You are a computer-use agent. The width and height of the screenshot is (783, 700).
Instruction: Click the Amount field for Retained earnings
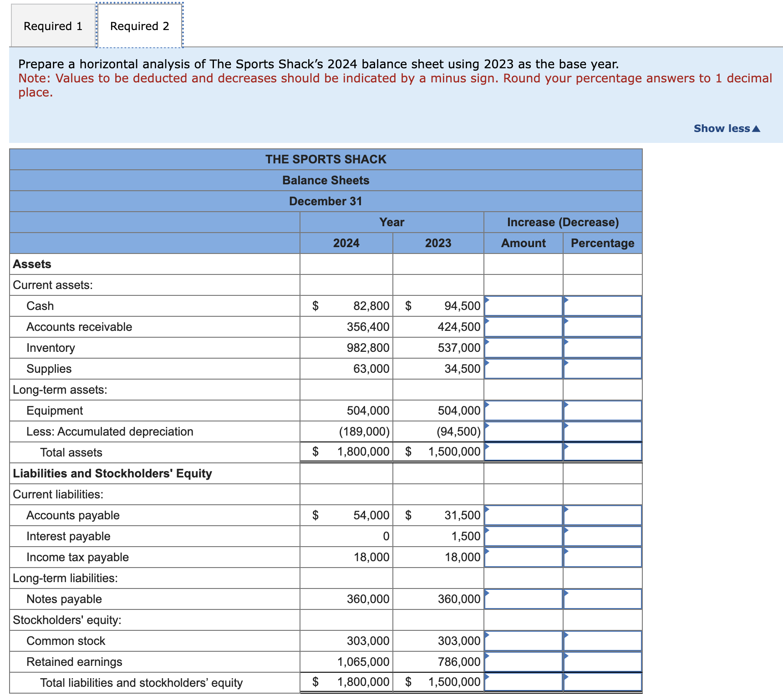tap(524, 662)
